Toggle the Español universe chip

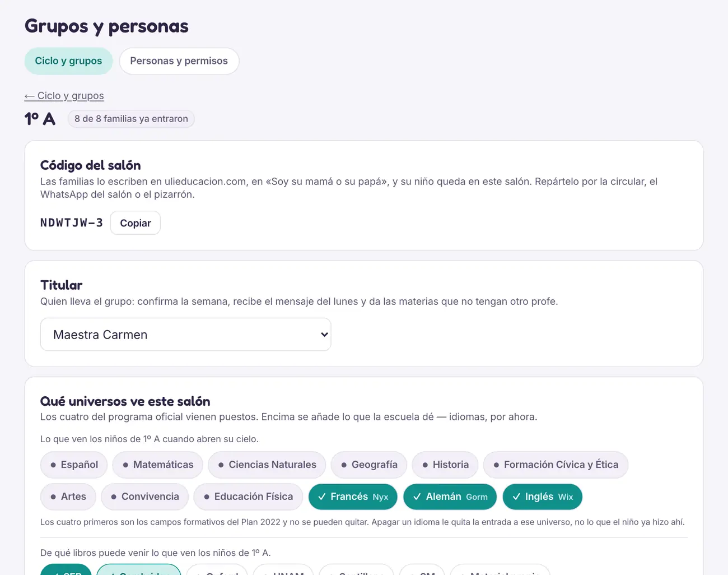(74, 465)
